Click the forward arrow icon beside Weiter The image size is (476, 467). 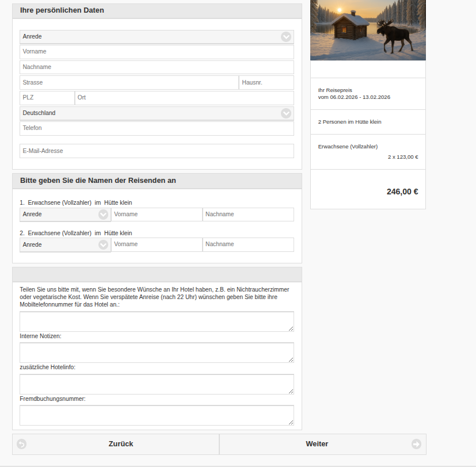pos(416,444)
